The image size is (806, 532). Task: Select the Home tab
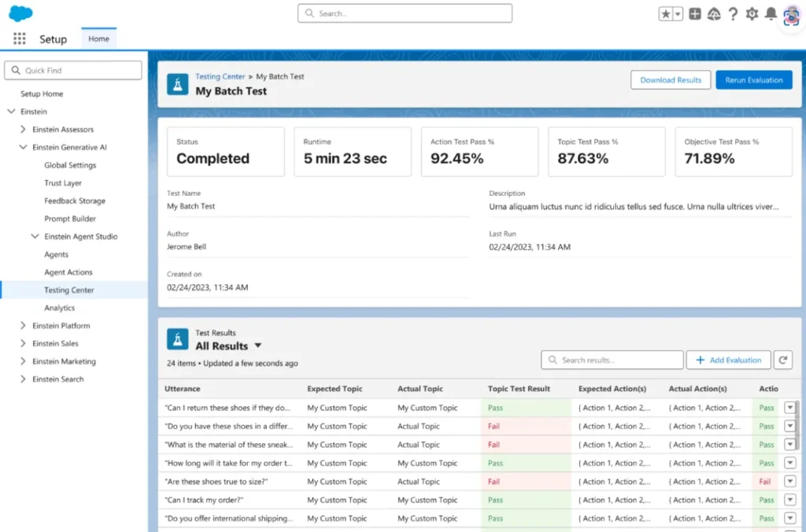(98, 39)
